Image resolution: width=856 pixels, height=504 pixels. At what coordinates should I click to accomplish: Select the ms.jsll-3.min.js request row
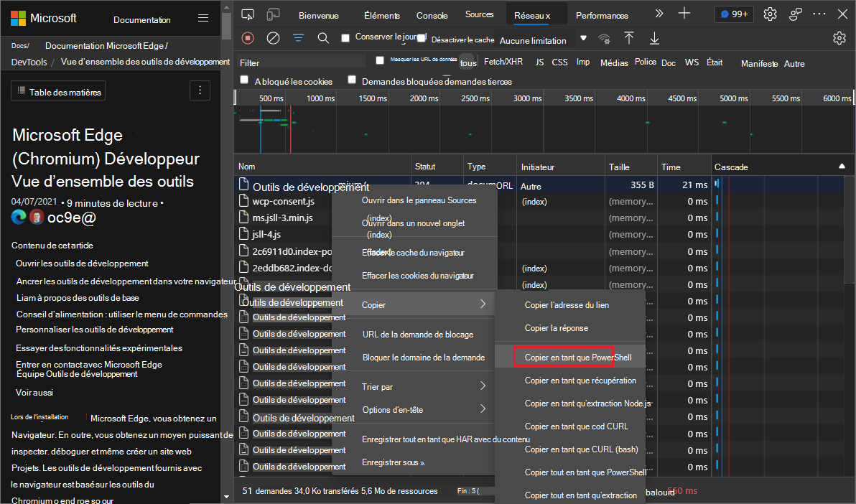284,218
